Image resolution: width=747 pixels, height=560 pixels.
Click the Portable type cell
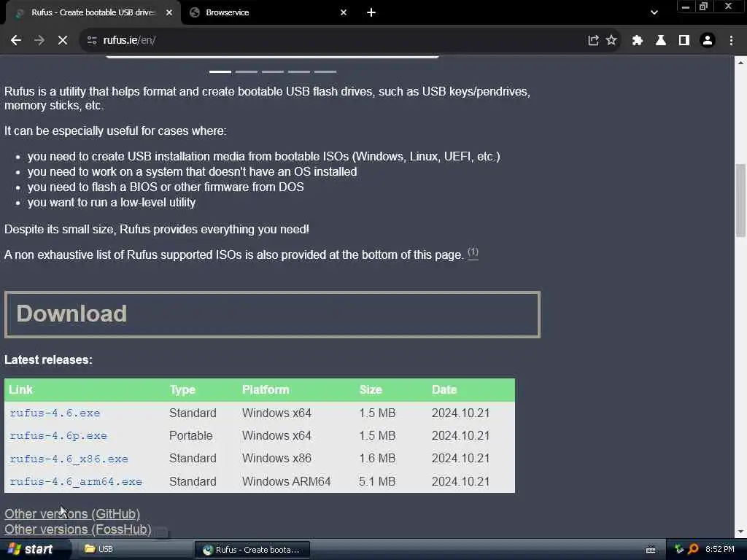[x=191, y=436]
